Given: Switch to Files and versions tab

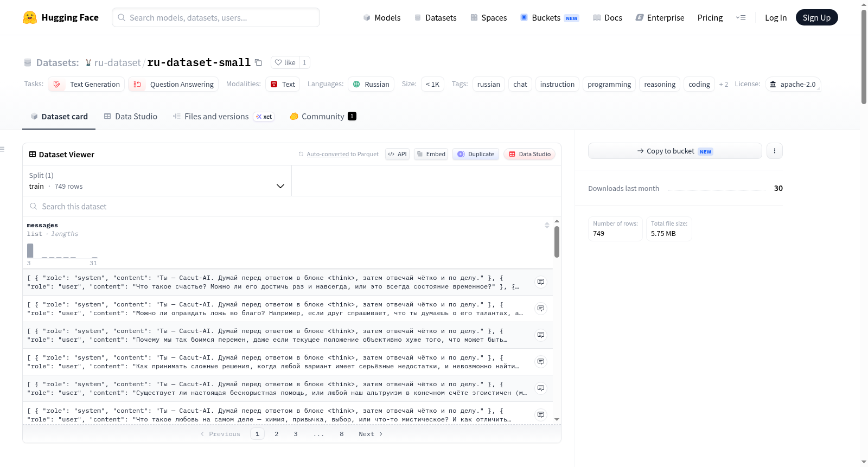Looking at the screenshot, I should [x=224, y=117].
